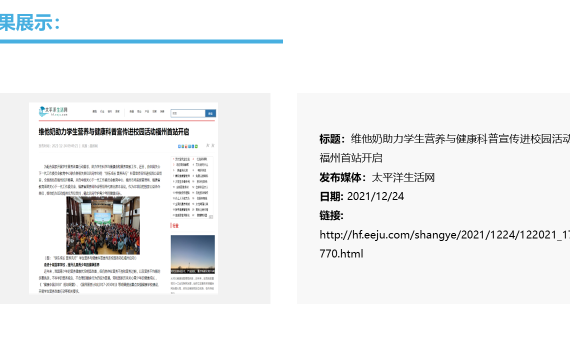Click the search field in the article screenshot
The width and height of the screenshot is (570, 360).
(188, 113)
